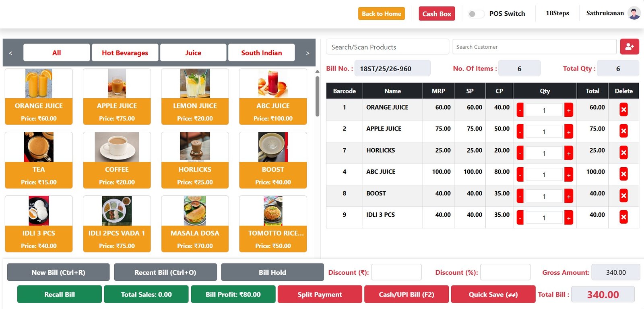This screenshot has width=644, height=309.
Task: Increase BOOST quantity with plus button
Action: click(x=568, y=196)
